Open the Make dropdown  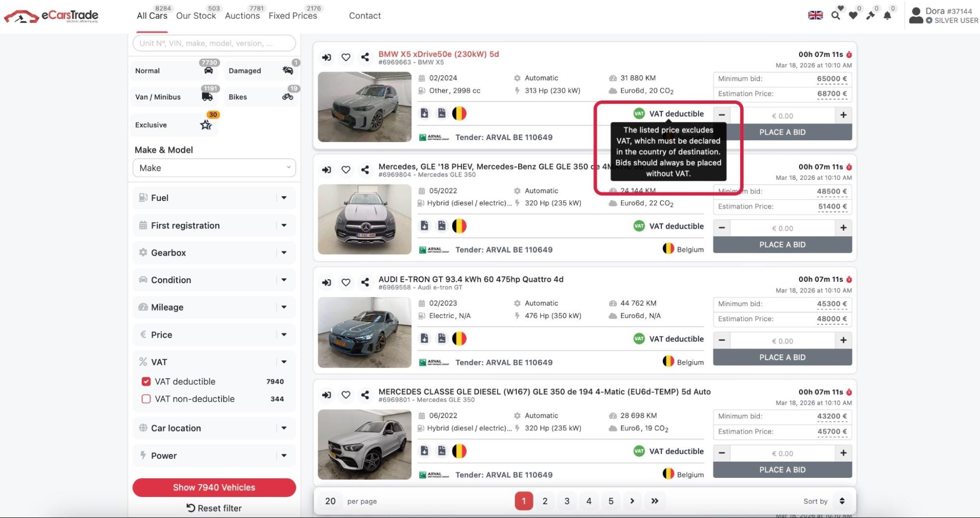[214, 168]
